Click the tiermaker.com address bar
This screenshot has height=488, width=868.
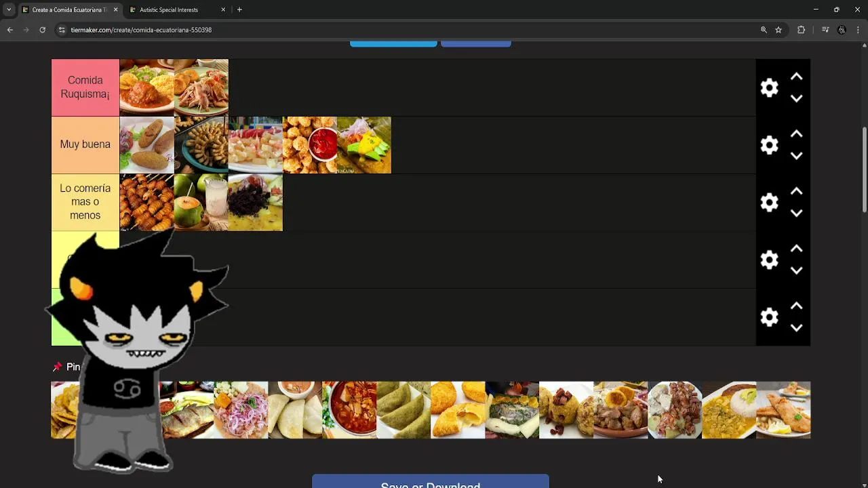pyautogui.click(x=407, y=30)
